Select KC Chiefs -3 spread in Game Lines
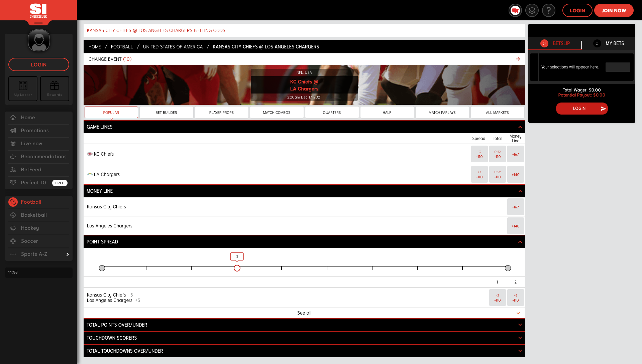The height and width of the screenshot is (364, 642). 479,154
